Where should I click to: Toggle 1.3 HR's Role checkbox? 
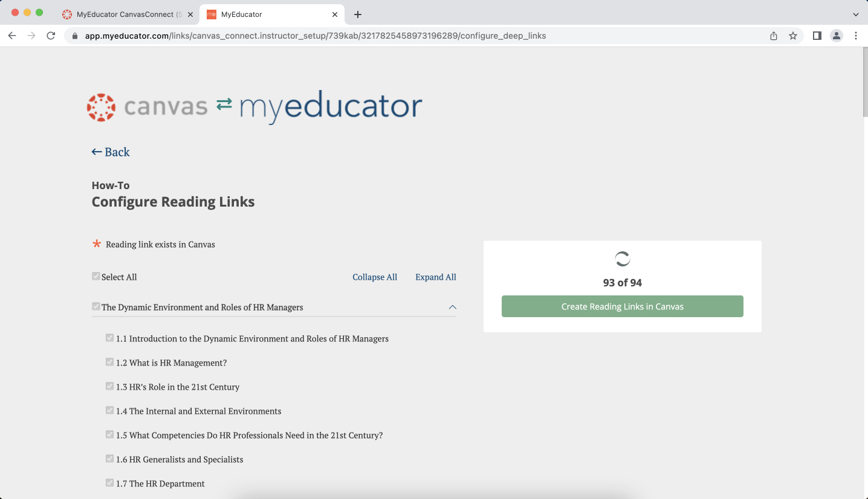tap(109, 386)
